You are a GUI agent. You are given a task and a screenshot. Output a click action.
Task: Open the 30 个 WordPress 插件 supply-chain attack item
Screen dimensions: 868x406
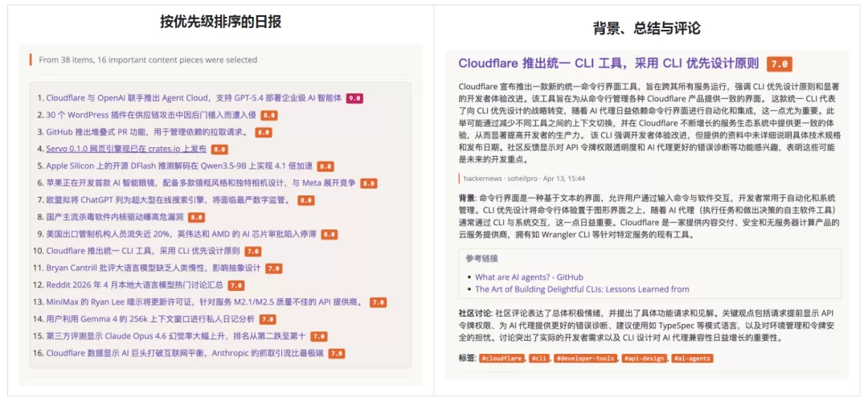tap(151, 115)
